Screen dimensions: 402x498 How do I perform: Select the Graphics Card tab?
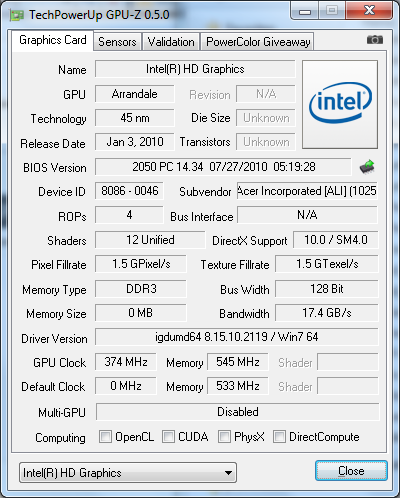tap(53, 40)
